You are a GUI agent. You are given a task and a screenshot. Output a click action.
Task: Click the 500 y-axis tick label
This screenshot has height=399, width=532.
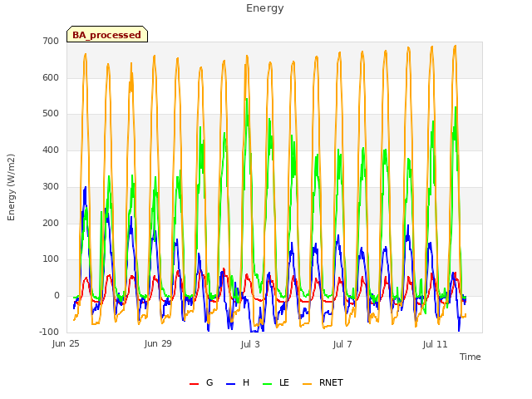(x=51, y=114)
